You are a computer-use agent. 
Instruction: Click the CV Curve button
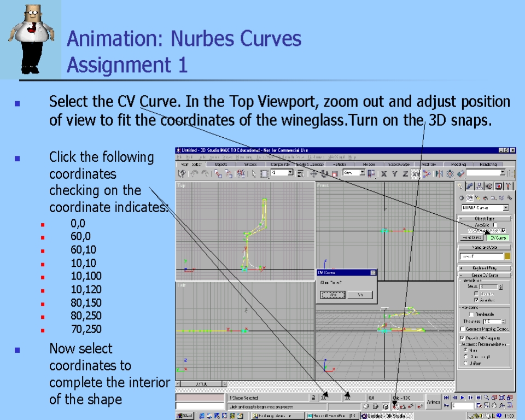point(498,238)
